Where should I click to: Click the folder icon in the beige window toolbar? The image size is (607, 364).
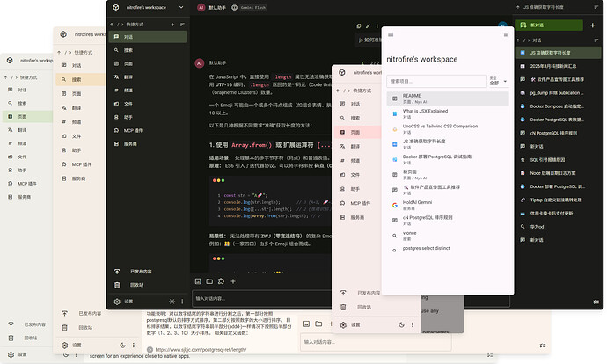(318, 324)
